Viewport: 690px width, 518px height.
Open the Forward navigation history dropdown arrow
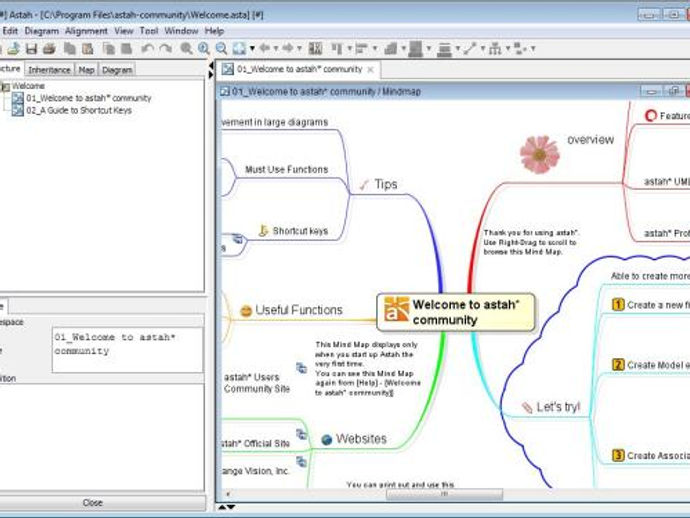pos(299,48)
